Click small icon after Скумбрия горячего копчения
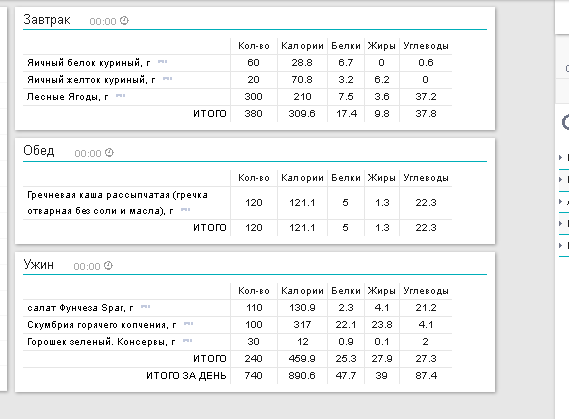 pyautogui.click(x=189, y=324)
